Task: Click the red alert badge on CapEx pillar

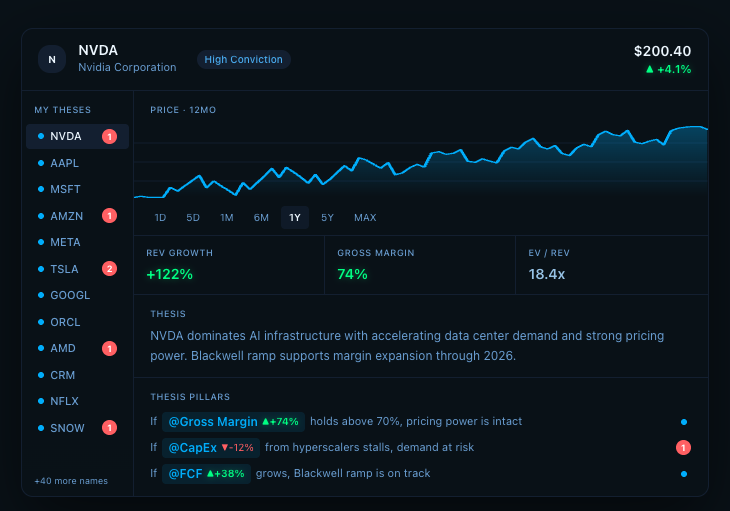Action: [683, 448]
